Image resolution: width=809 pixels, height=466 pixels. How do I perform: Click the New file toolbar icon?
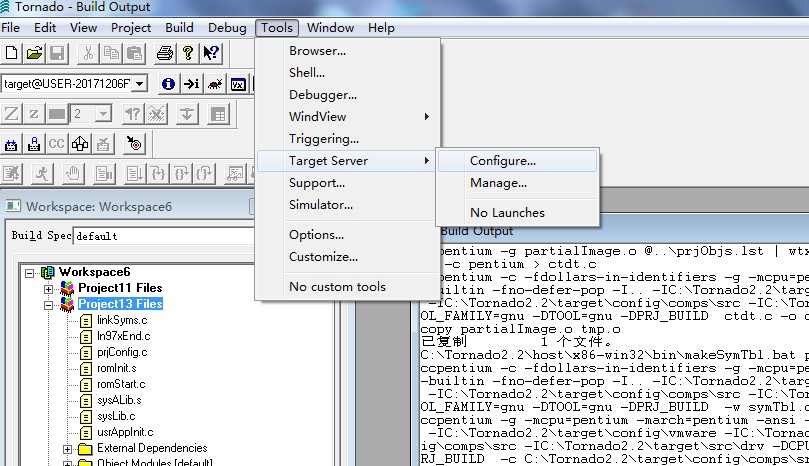11,53
